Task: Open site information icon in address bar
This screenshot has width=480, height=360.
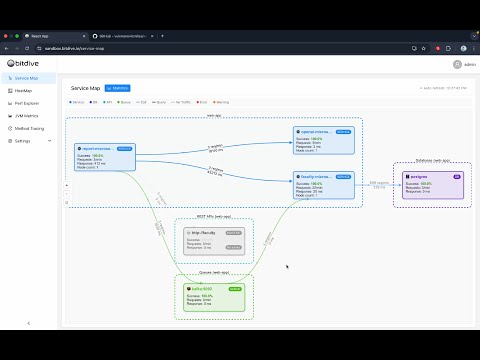Action: pyautogui.click(x=39, y=49)
